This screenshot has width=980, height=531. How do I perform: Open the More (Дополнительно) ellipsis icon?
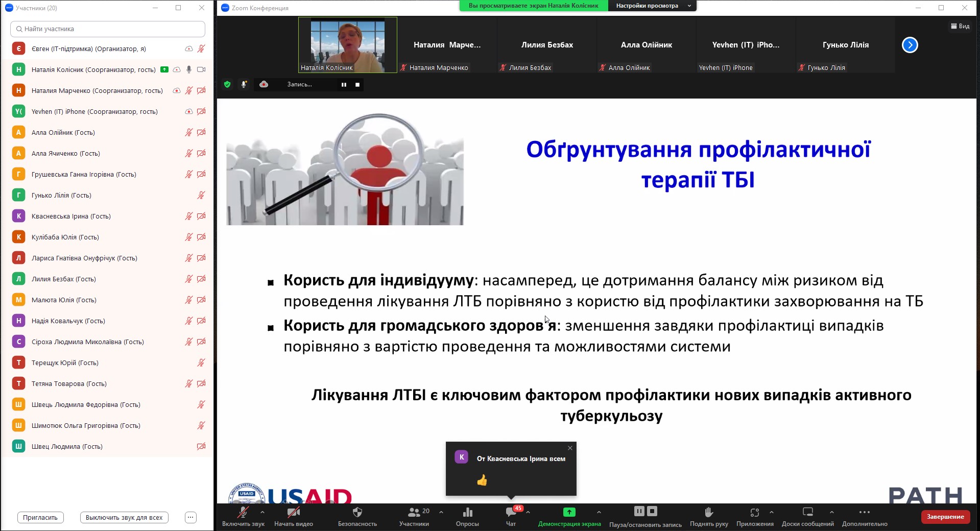coord(864,512)
